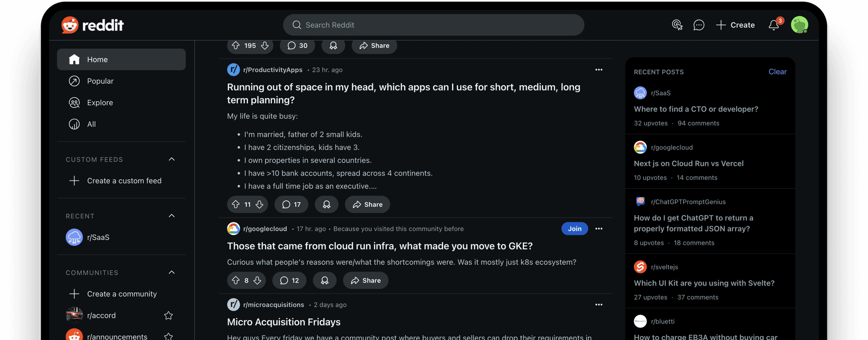This screenshot has height=340, width=868.
Task: Collapse the Communities section
Action: click(x=171, y=272)
